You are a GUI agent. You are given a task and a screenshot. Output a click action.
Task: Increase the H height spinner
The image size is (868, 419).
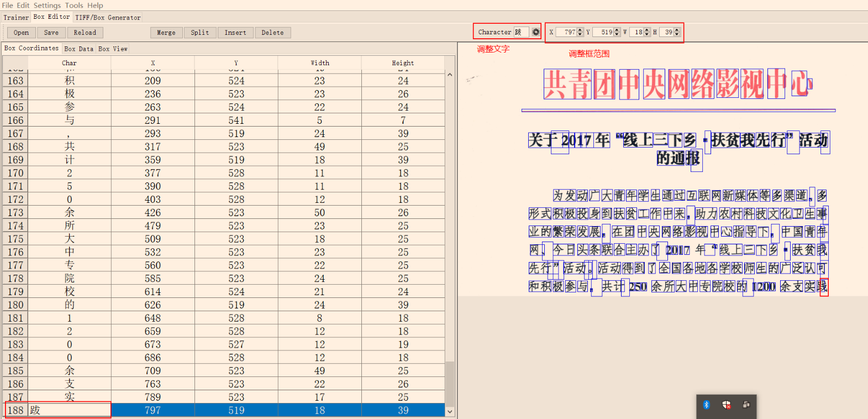click(677, 30)
